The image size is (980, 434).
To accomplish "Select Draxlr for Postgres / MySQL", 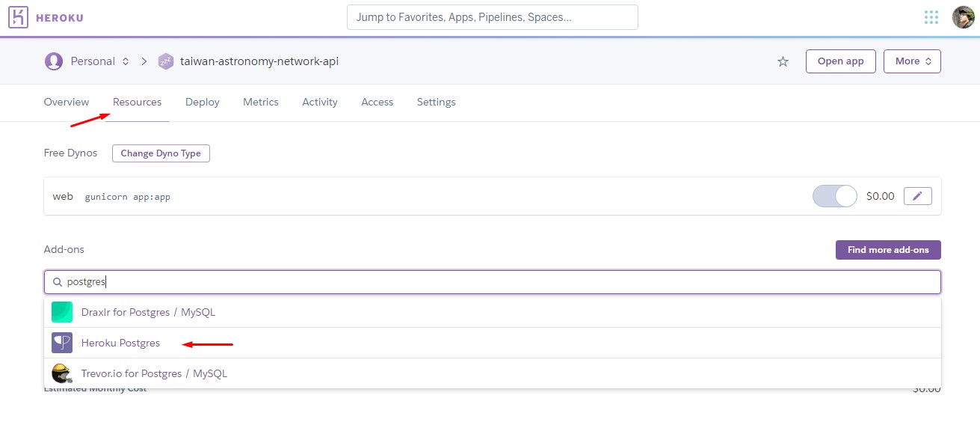I will [493, 312].
